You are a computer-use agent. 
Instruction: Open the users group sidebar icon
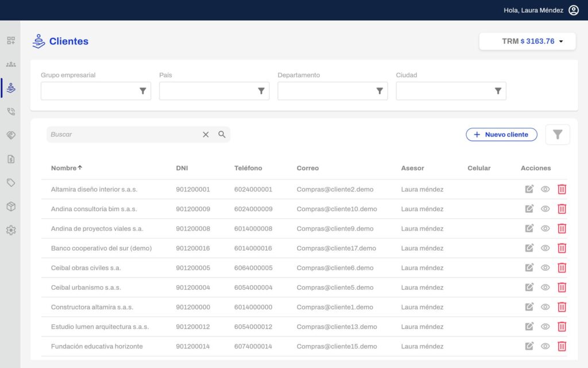pos(11,64)
